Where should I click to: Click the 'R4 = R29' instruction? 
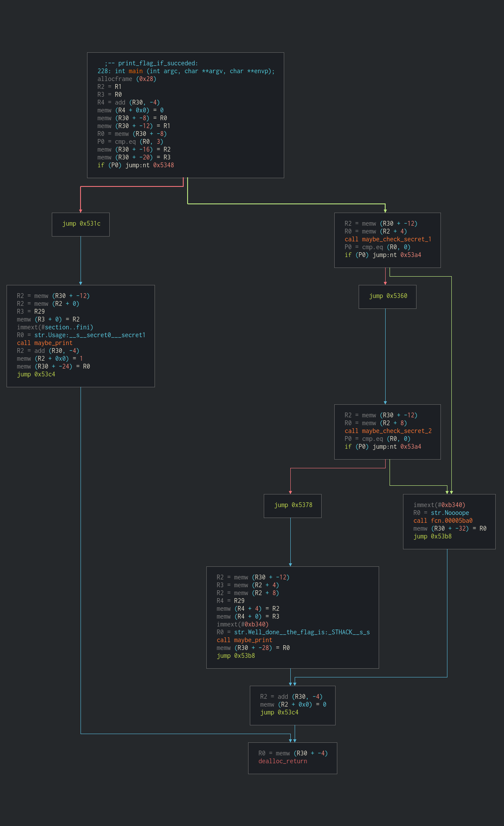click(231, 601)
